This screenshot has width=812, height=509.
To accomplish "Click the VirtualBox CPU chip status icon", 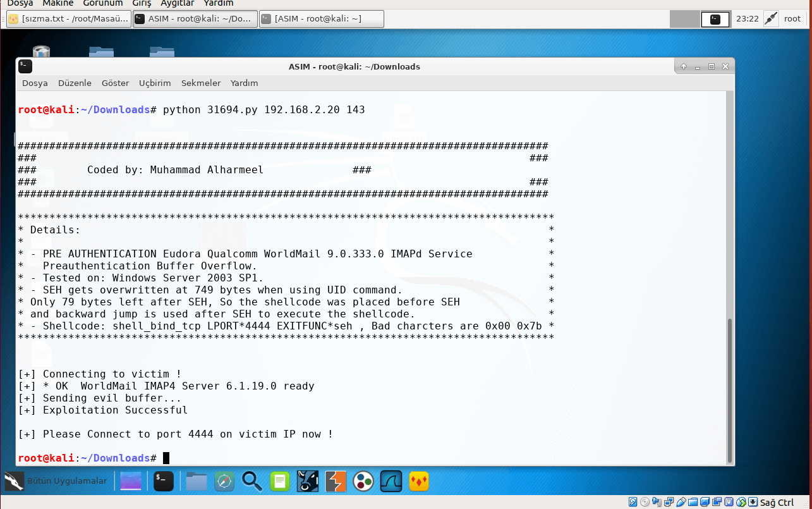I will click(x=729, y=502).
